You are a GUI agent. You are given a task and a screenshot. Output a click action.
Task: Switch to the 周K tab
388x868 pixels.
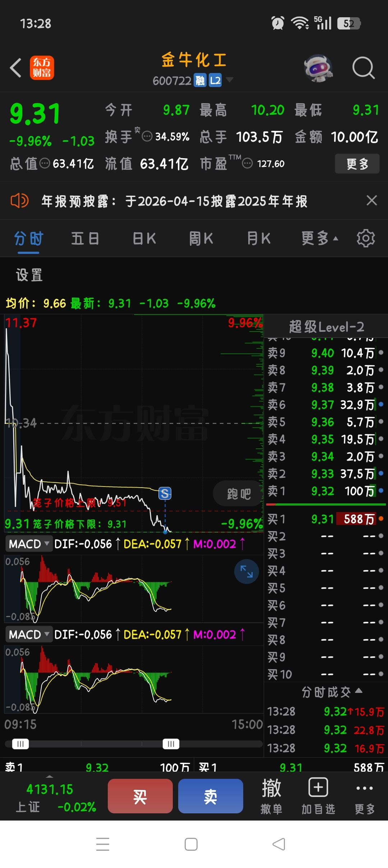coord(201,238)
